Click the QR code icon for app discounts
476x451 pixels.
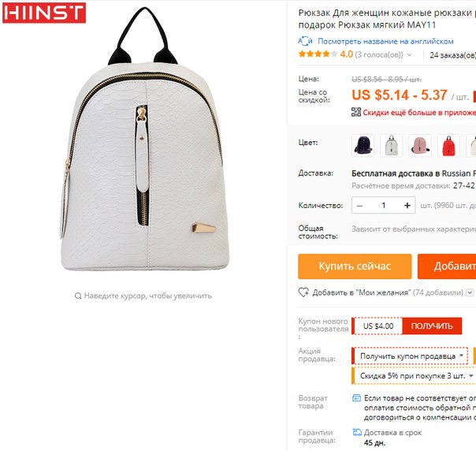click(355, 112)
